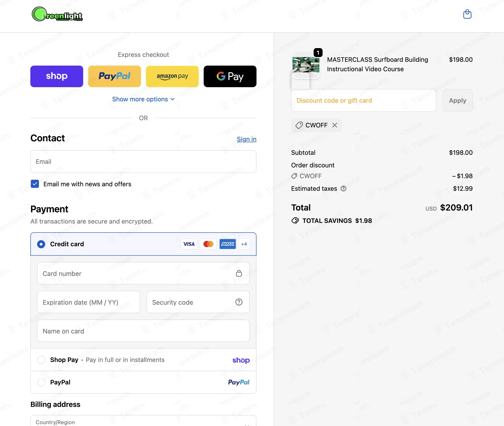504x426 pixels.
Task: Open the Country/Region dropdown
Action: click(x=143, y=421)
